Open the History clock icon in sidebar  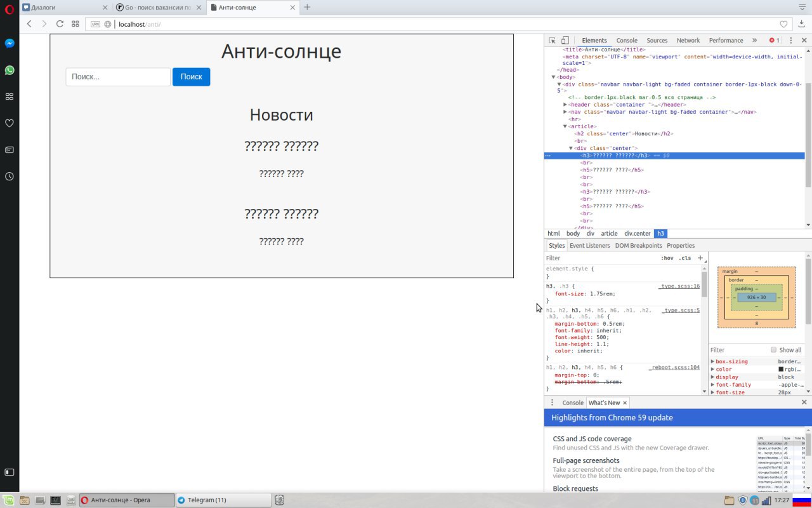pos(10,177)
